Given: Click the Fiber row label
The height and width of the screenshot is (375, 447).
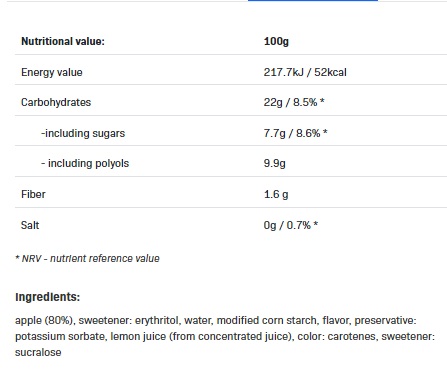Looking at the screenshot, I should click(33, 194).
